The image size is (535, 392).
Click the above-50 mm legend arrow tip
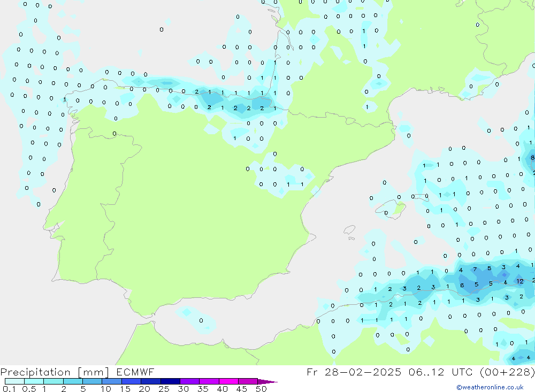[x=267, y=382]
